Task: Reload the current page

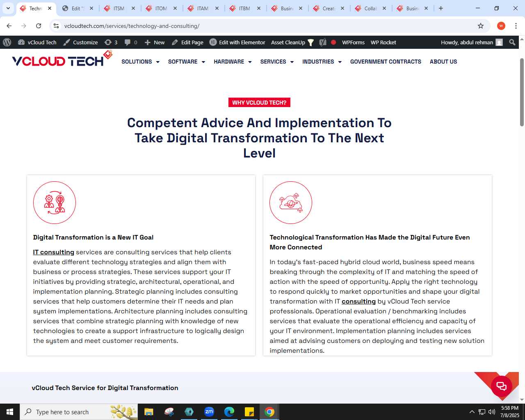Action: point(39,26)
